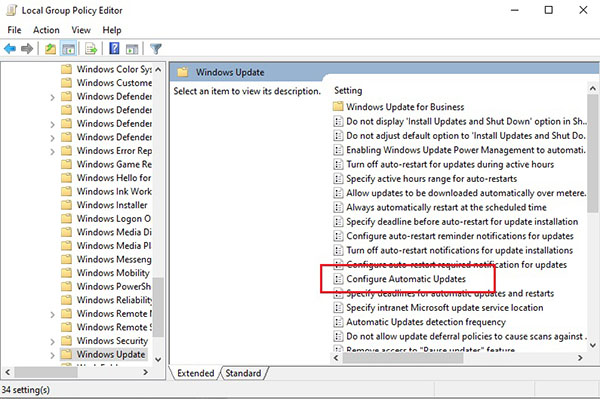Select Do not display 'Install Updates and Shut Down' setting
This screenshot has width=600, height=399.
[460, 121]
